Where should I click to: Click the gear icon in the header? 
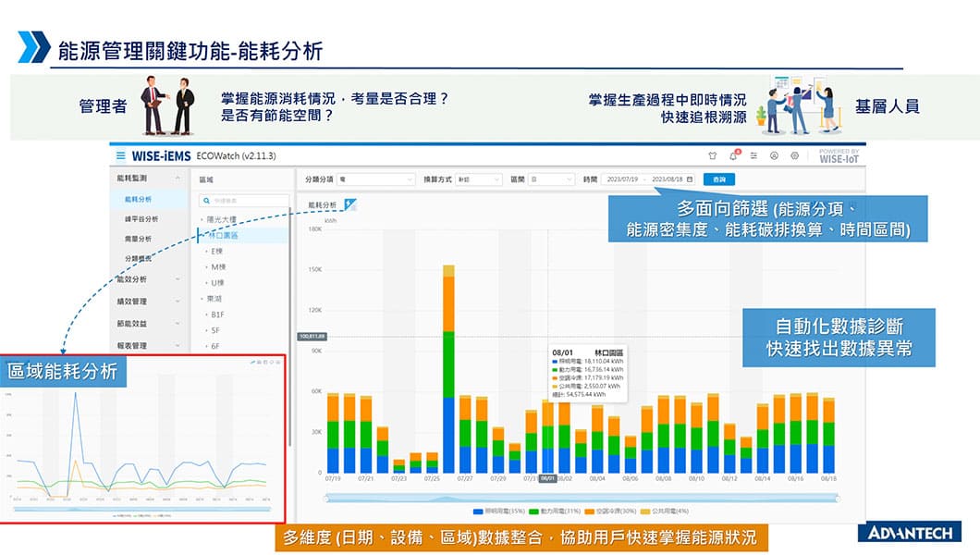point(794,155)
